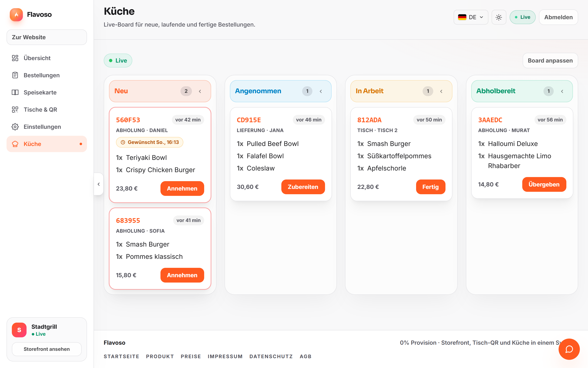Click the Küche notification dot
The image size is (588, 368).
(81, 144)
